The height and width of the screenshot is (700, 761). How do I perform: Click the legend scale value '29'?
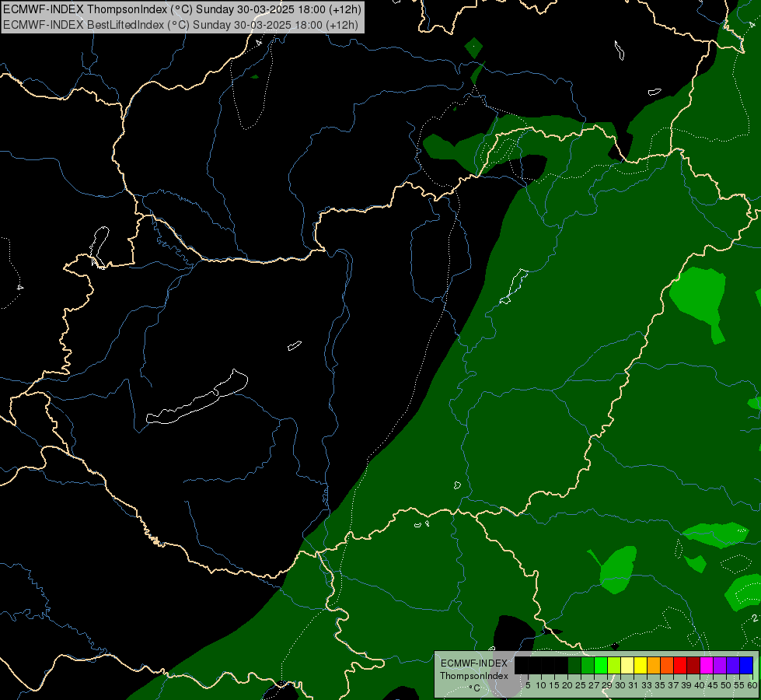(x=606, y=685)
